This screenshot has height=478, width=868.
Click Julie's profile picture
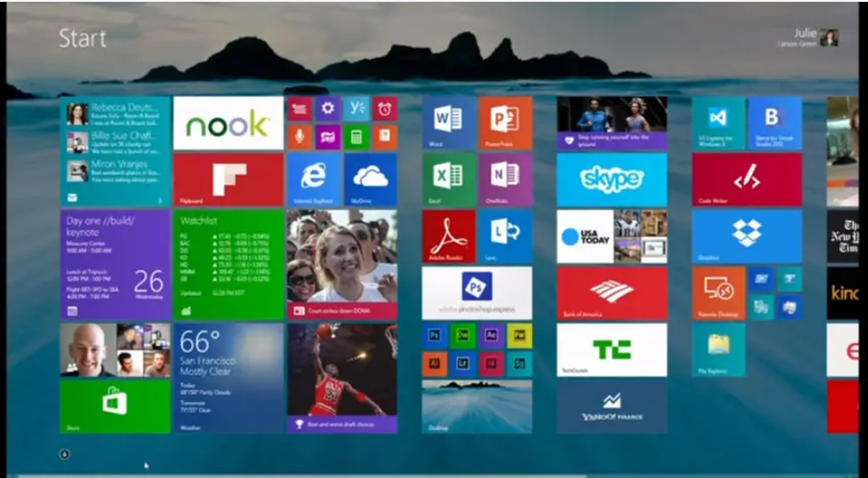coord(829,37)
